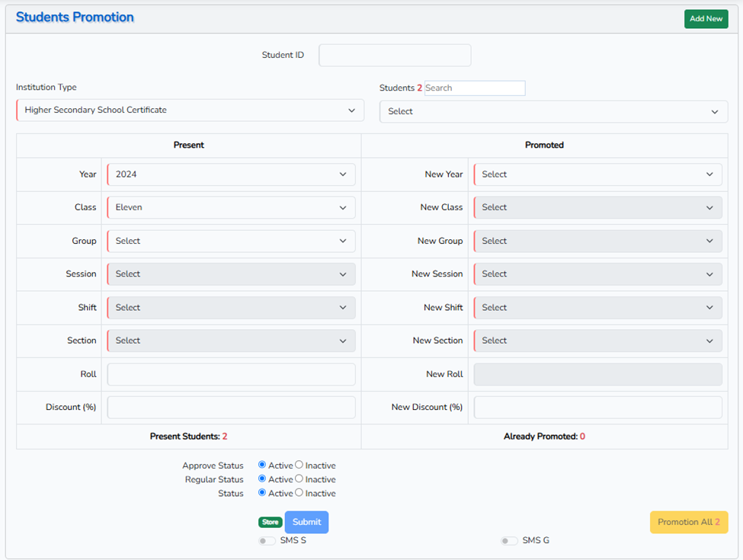
Task: Click the green Store badge
Action: point(271,523)
